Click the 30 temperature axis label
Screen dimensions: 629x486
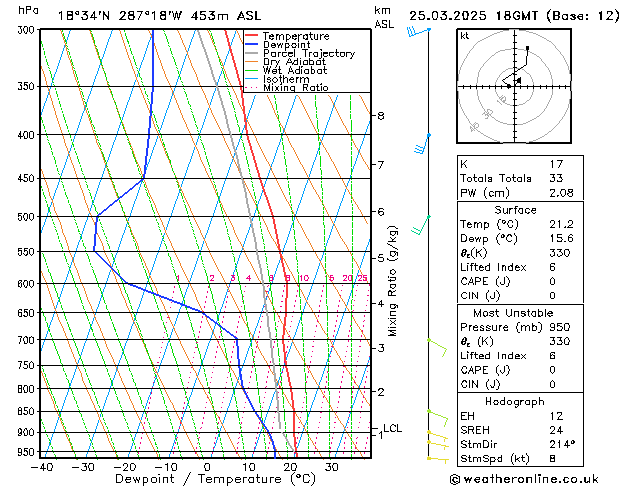pyautogui.click(x=331, y=467)
